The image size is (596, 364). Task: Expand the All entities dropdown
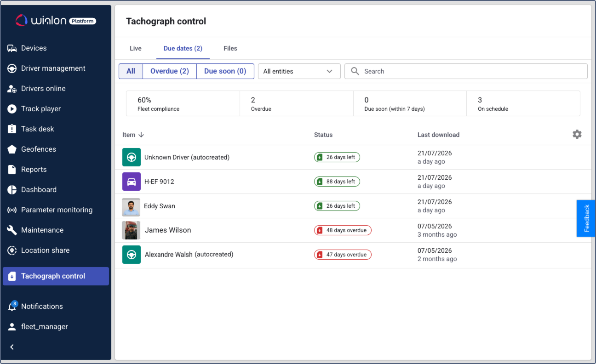pos(299,71)
